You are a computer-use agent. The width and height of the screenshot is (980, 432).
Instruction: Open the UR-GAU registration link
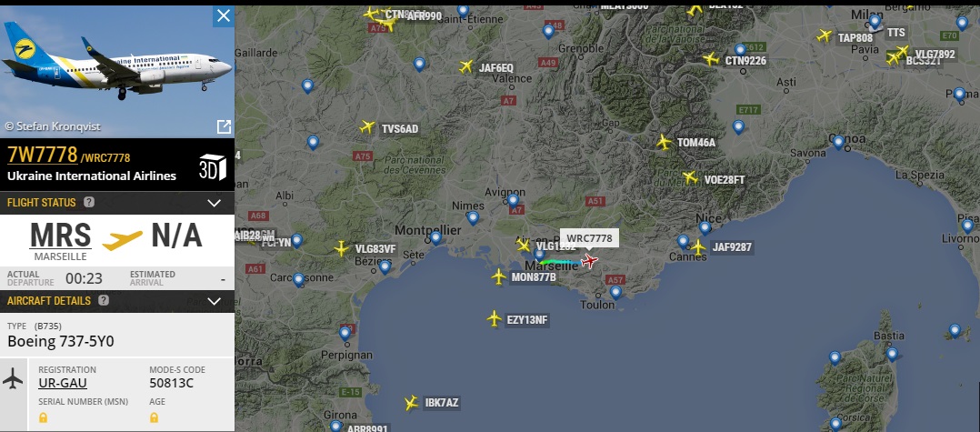[x=63, y=383]
